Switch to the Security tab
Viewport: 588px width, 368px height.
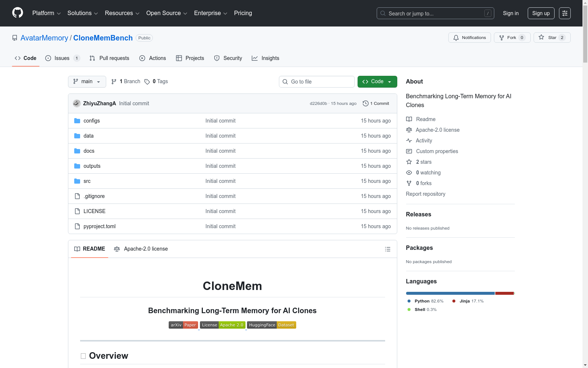point(228,58)
